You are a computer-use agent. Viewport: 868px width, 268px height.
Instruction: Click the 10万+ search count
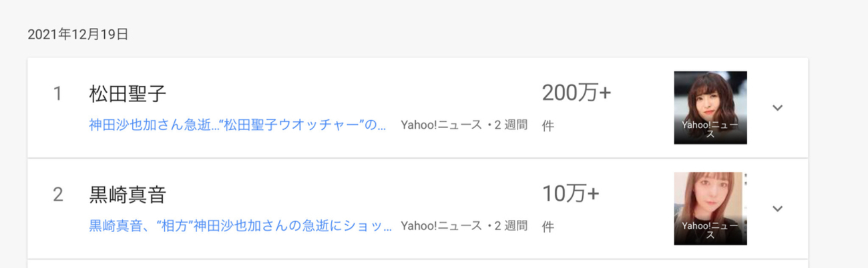[x=570, y=194]
